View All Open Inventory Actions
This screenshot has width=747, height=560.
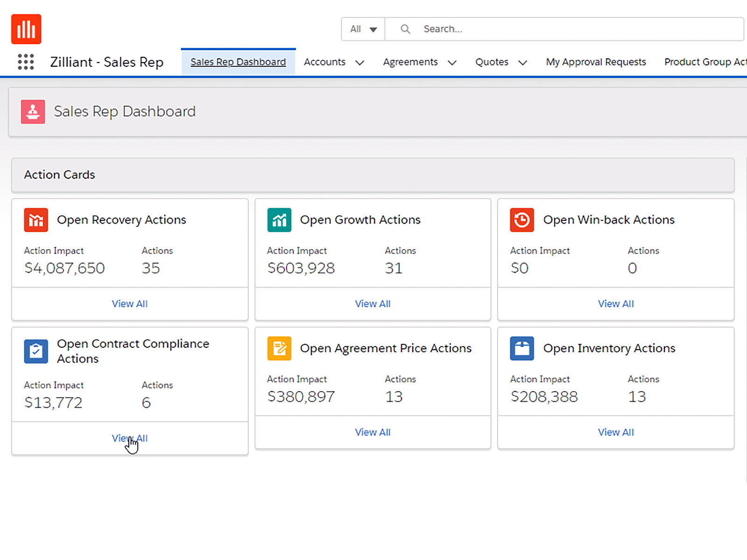pyautogui.click(x=616, y=432)
